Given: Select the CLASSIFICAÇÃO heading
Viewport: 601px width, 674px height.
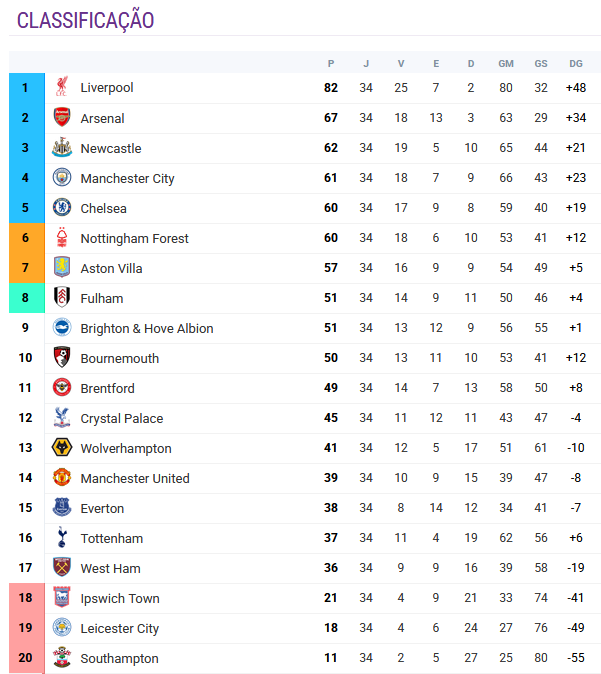Looking at the screenshot, I should point(86,20).
